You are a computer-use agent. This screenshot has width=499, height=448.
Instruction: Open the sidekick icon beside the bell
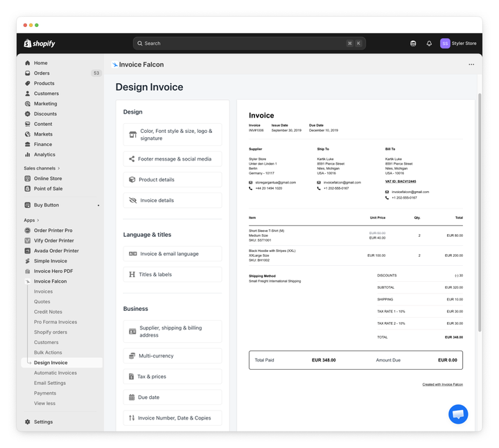[x=413, y=44]
